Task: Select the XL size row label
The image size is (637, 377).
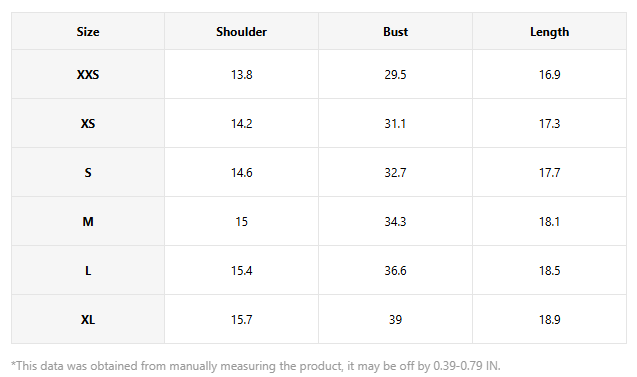Action: tap(88, 320)
